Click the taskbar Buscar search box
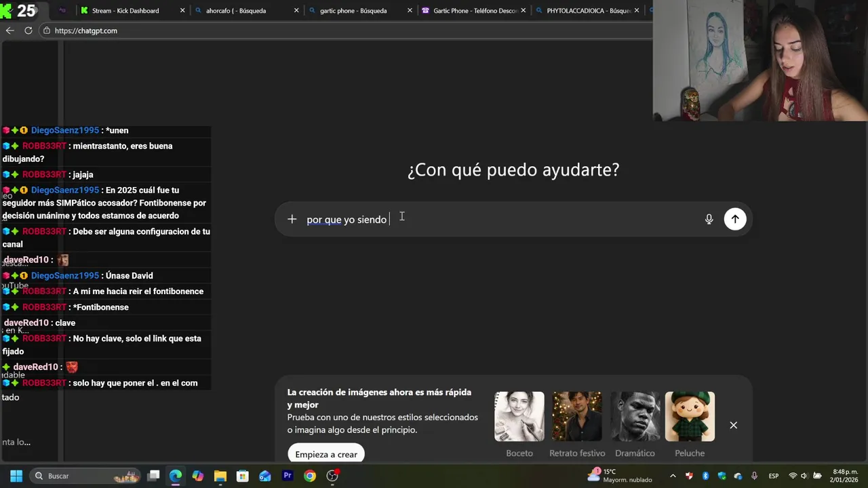The height and width of the screenshot is (488, 868). pos(86,476)
